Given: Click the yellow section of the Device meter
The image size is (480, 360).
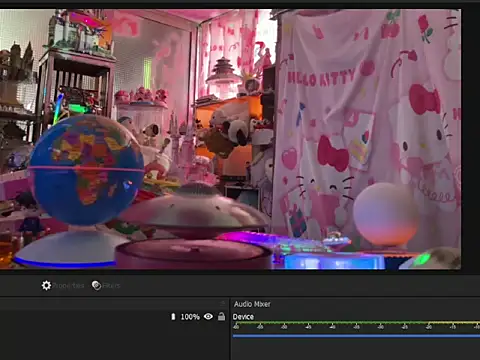Looking at the screenshot, I should point(454,323).
